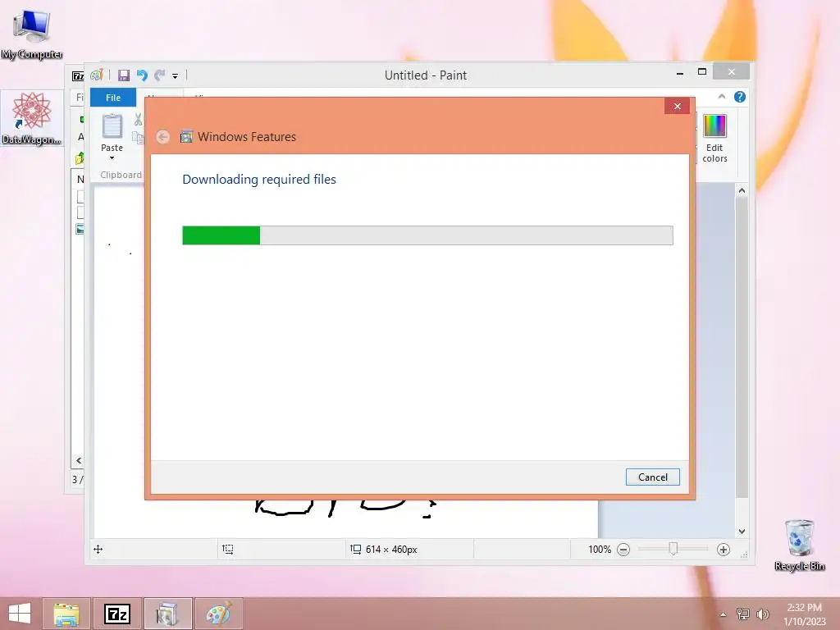Click scroll left arrow in 7-Zip window
The width and height of the screenshot is (840, 630).
79,460
